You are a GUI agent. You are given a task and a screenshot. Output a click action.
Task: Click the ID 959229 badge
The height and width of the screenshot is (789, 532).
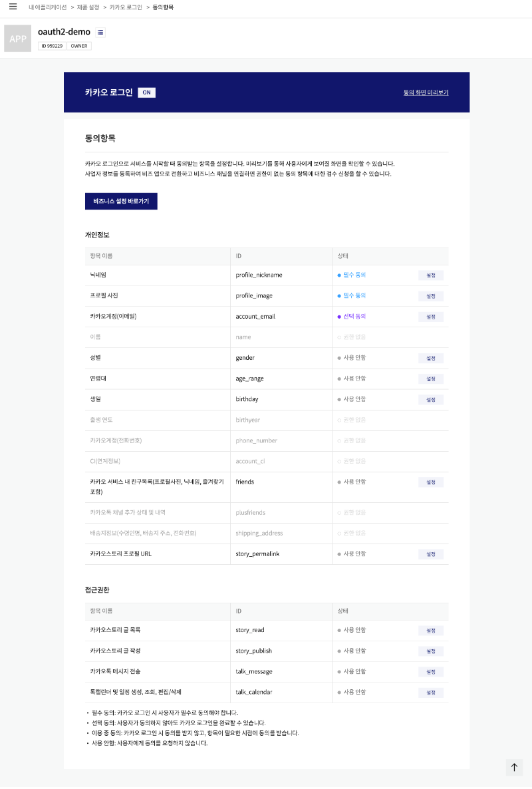point(52,46)
